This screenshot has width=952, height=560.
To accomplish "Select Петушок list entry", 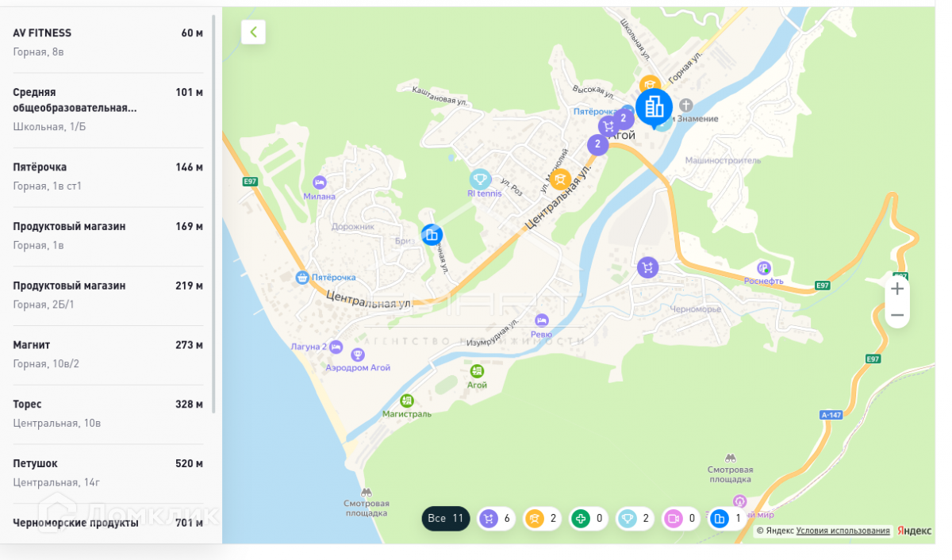I will coord(108,473).
